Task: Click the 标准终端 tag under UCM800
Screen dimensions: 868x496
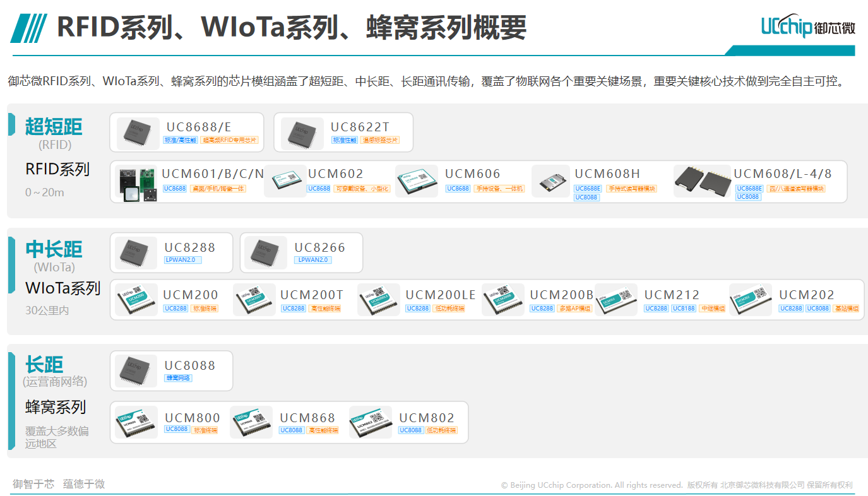Action: (205, 430)
